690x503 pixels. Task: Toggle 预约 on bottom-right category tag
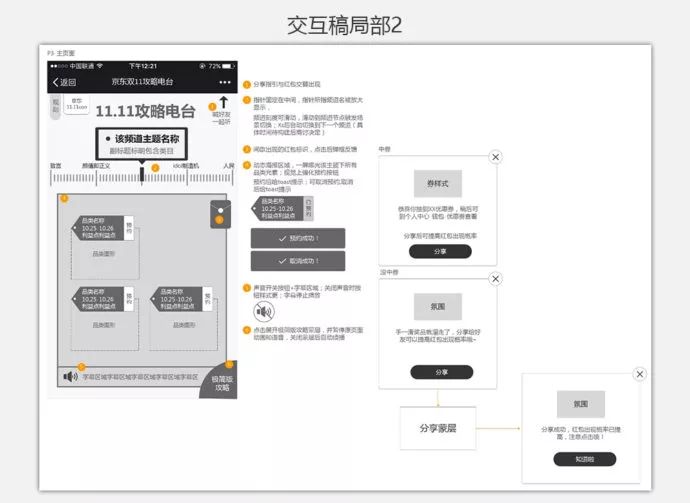(207, 299)
